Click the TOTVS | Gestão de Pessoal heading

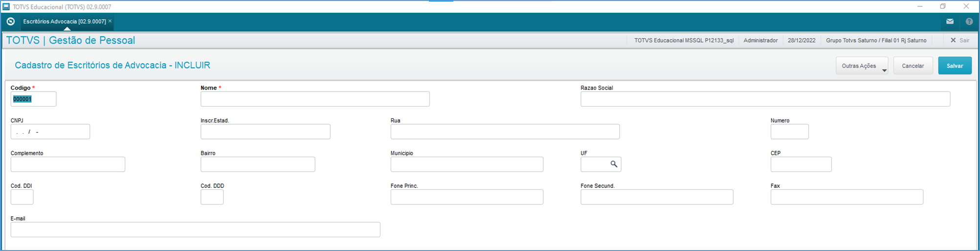70,41
